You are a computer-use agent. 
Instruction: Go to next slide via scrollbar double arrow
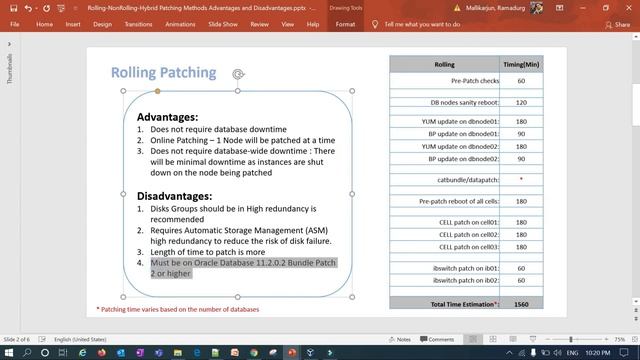[x=636, y=319]
